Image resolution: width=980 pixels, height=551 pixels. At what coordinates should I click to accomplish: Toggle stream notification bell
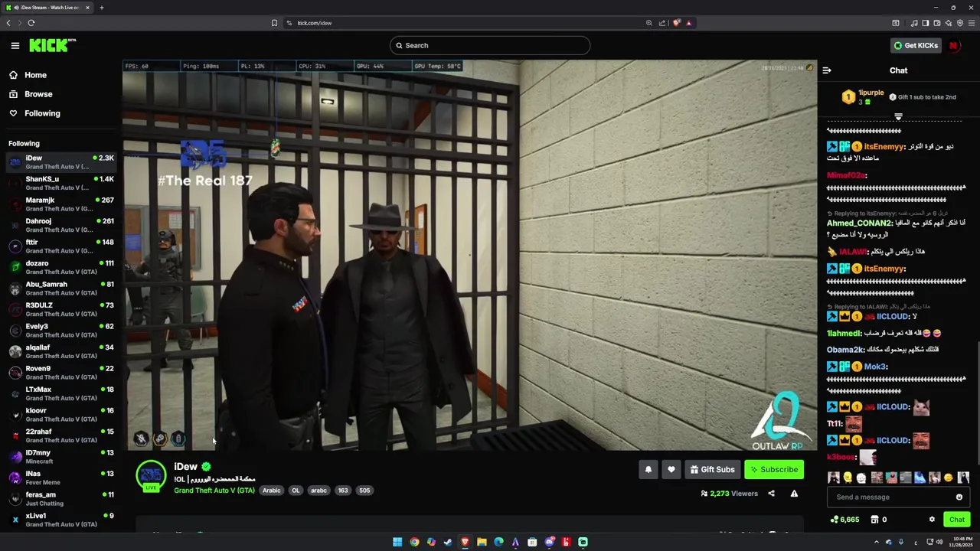pyautogui.click(x=648, y=470)
